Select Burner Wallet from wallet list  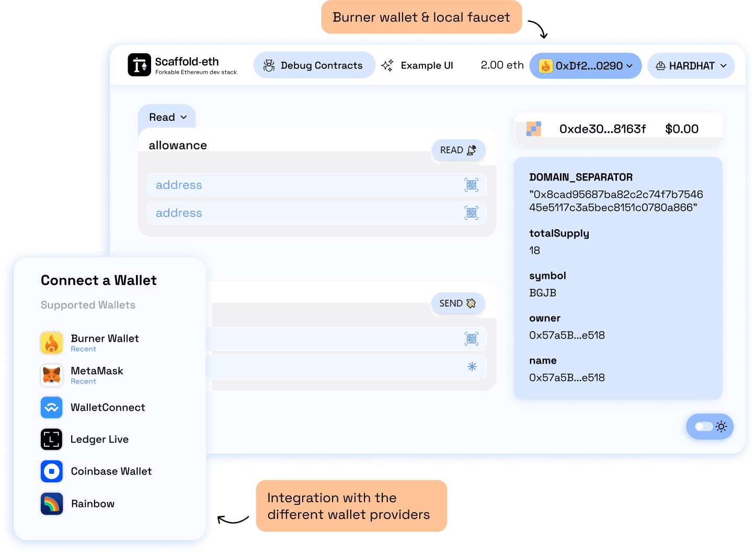[x=90, y=343]
